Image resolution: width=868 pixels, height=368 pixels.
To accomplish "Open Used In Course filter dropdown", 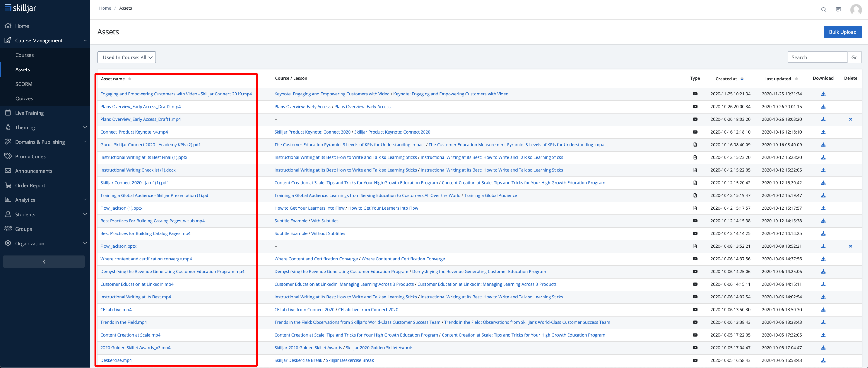I will pos(127,57).
